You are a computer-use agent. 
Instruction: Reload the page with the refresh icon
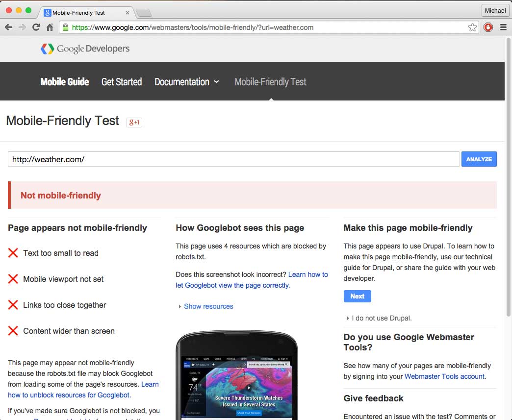click(36, 27)
